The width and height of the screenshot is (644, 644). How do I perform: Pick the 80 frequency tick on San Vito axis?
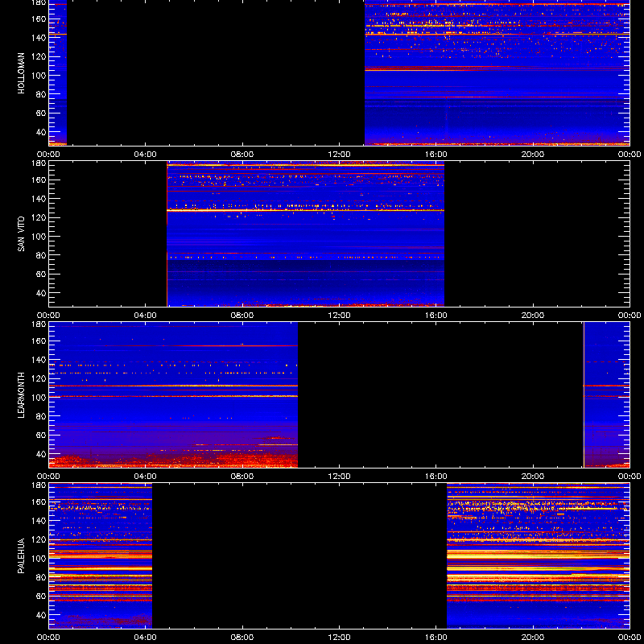point(42,255)
